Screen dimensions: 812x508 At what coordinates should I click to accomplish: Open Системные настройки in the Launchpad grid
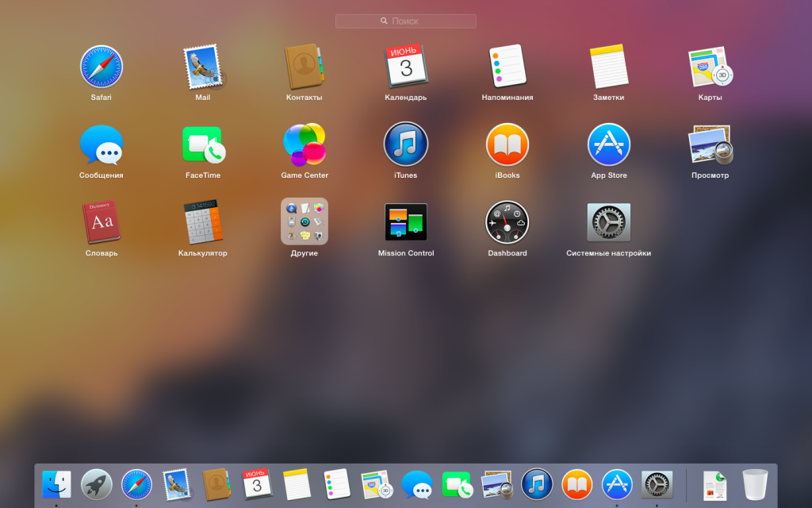[x=609, y=222]
